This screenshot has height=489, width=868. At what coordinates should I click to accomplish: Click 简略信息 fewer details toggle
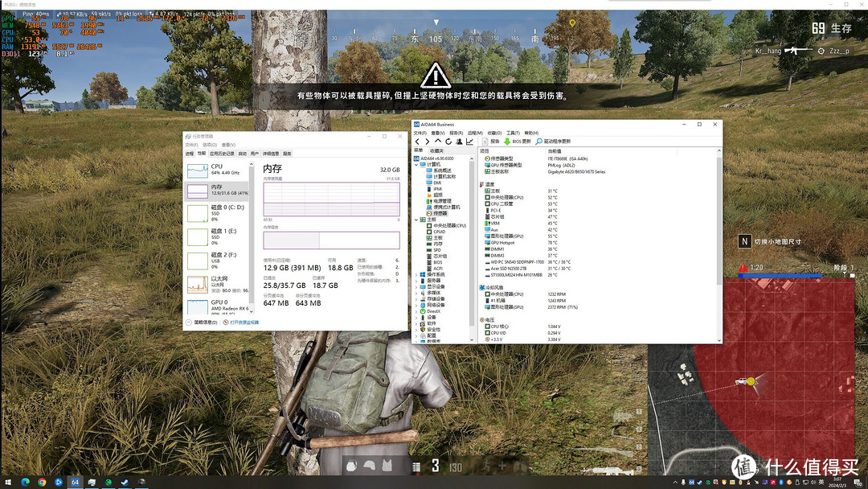202,323
